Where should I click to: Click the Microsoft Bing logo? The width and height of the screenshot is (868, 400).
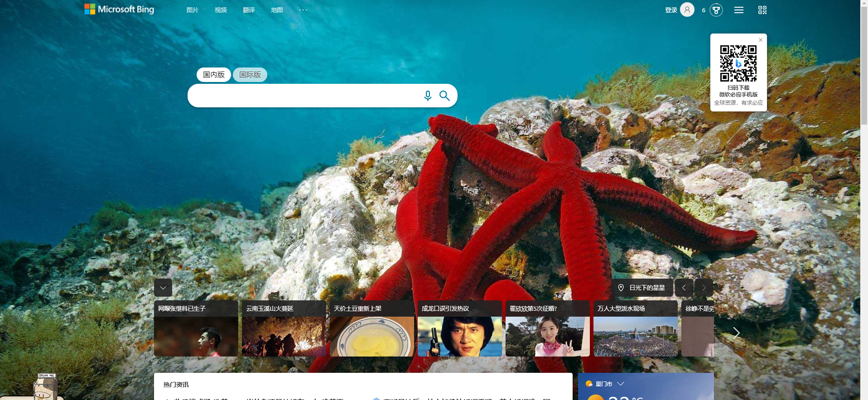(x=119, y=10)
